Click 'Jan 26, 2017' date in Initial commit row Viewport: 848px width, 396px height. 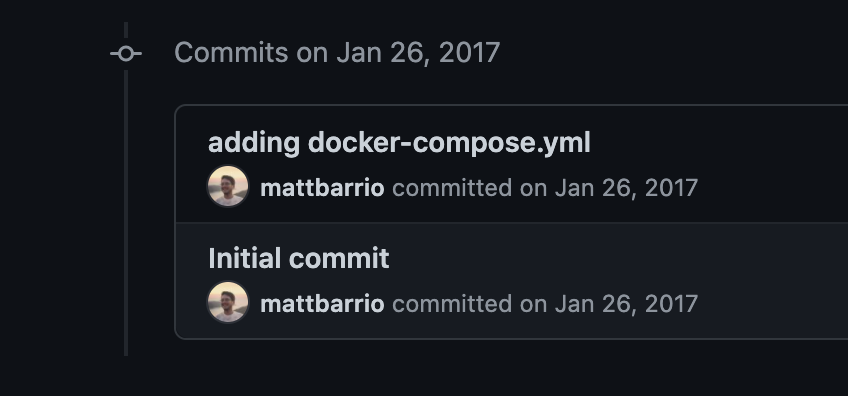coord(626,304)
